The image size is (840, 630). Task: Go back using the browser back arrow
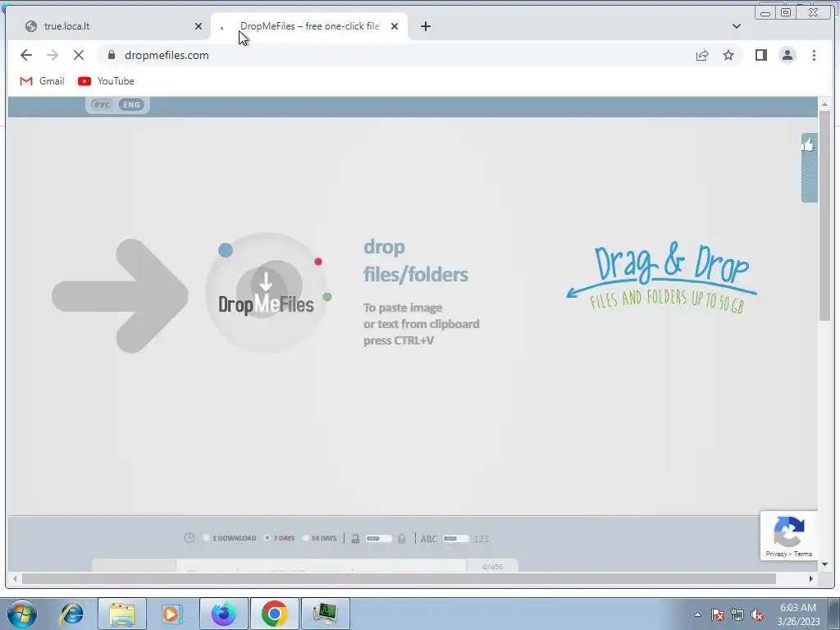point(25,55)
